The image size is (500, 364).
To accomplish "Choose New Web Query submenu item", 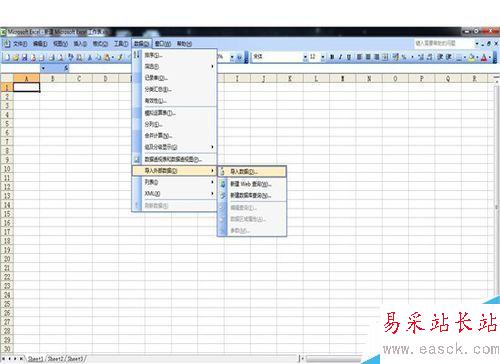I will click(x=252, y=184).
